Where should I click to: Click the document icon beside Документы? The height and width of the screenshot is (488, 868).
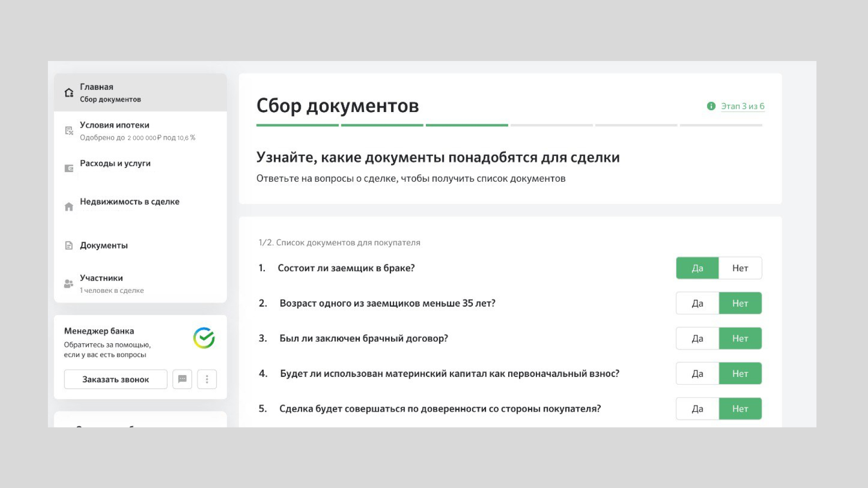pyautogui.click(x=69, y=245)
